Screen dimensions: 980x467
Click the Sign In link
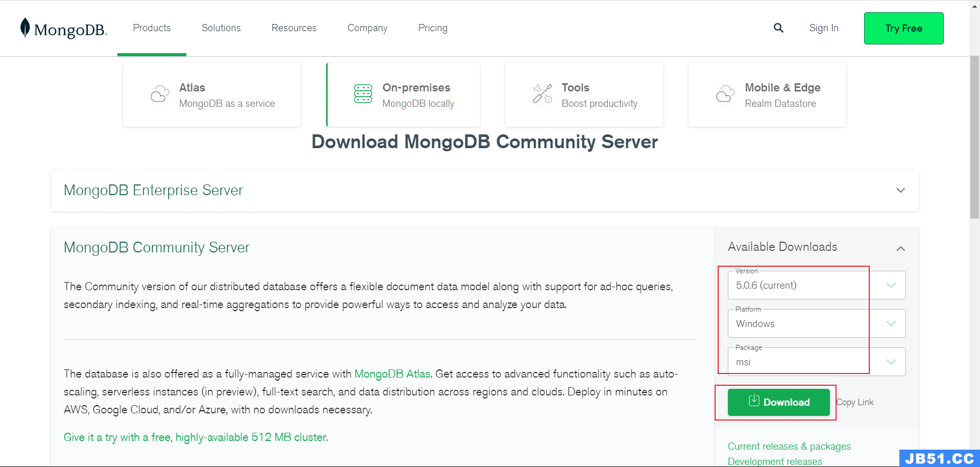click(x=824, y=28)
